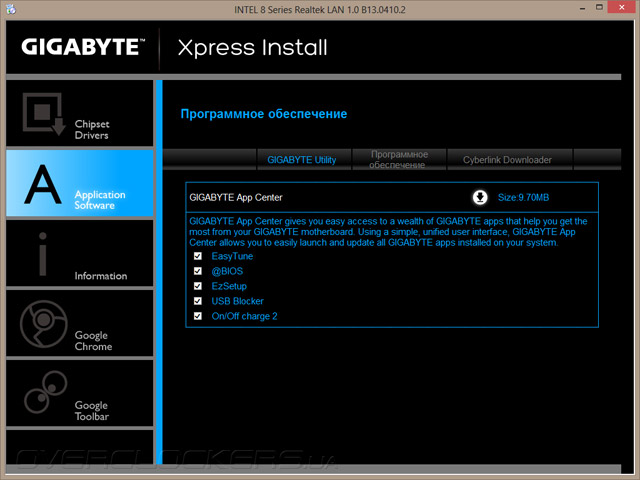Click the app icon in title bar
640x480 pixels.
11,9
